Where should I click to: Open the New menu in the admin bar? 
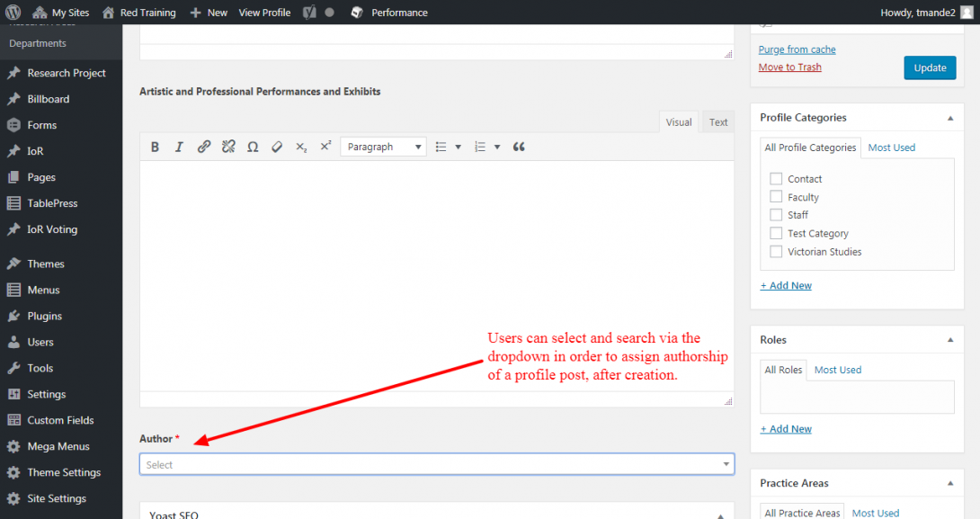(x=209, y=12)
